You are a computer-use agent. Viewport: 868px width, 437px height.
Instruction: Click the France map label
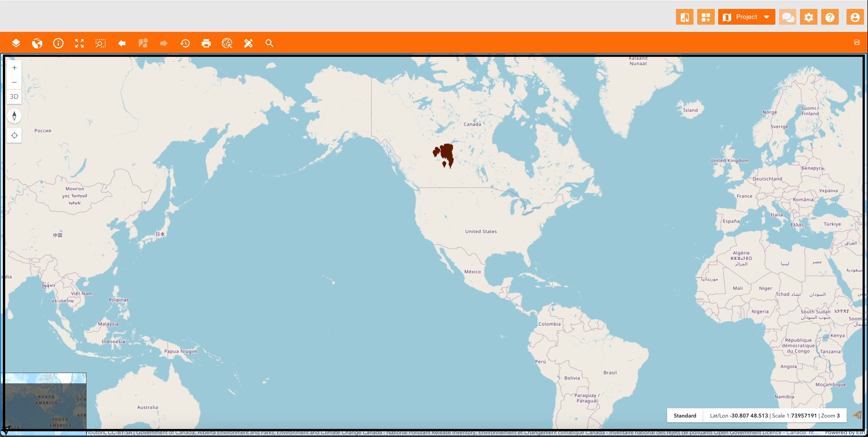744,196
